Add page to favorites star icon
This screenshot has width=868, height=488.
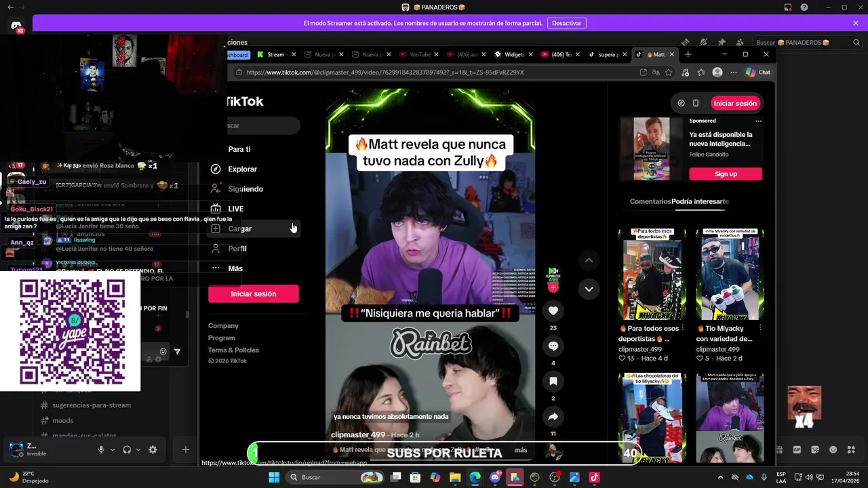coord(669,73)
